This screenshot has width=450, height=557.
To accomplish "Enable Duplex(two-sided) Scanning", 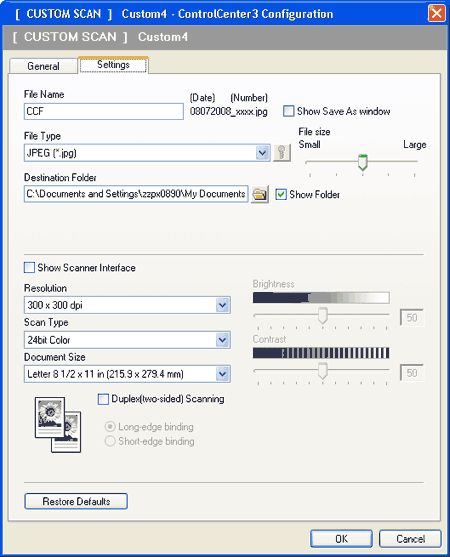I will click(x=103, y=399).
